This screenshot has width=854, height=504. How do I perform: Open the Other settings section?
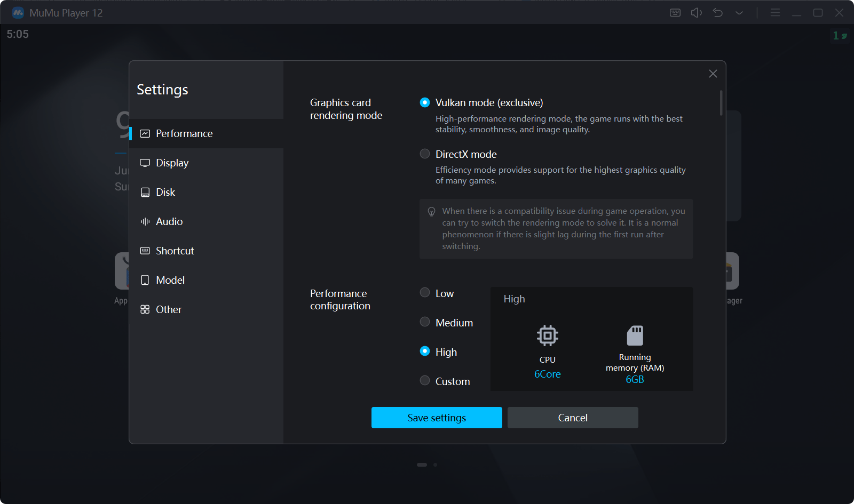(168, 309)
